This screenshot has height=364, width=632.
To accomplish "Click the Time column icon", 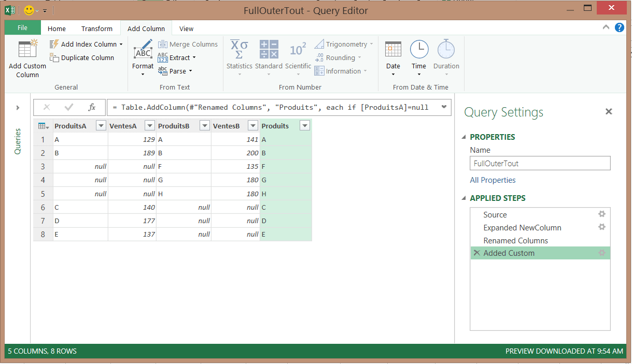I will tap(419, 50).
